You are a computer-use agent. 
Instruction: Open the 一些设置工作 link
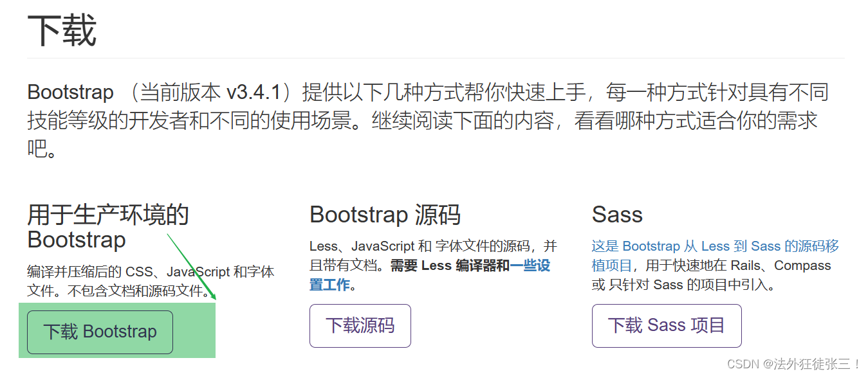[430, 275]
